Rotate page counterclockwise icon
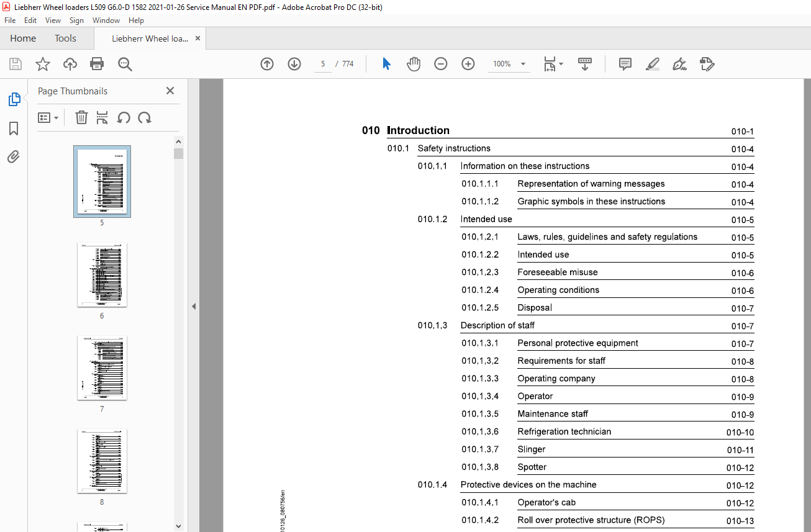Viewport: 811px width, 532px height. 124,117
